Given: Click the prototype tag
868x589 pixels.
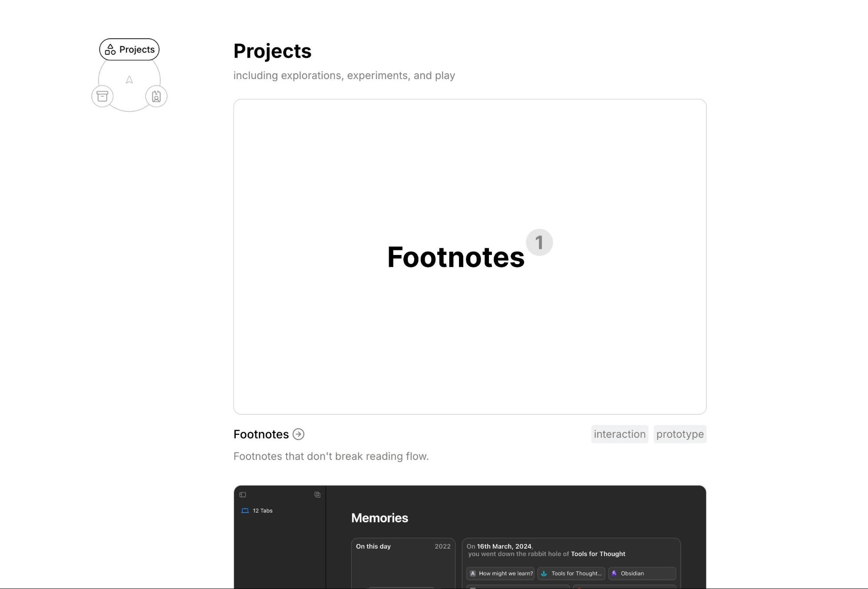Looking at the screenshot, I should point(680,434).
